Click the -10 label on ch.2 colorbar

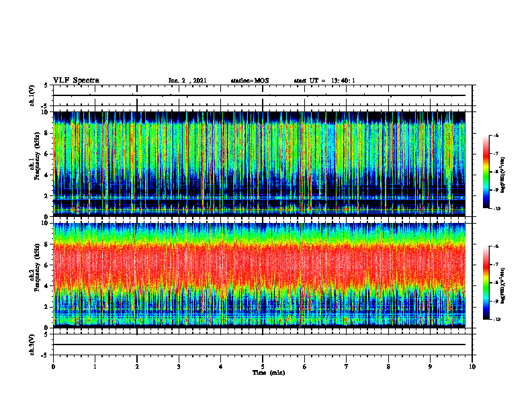pos(497,320)
